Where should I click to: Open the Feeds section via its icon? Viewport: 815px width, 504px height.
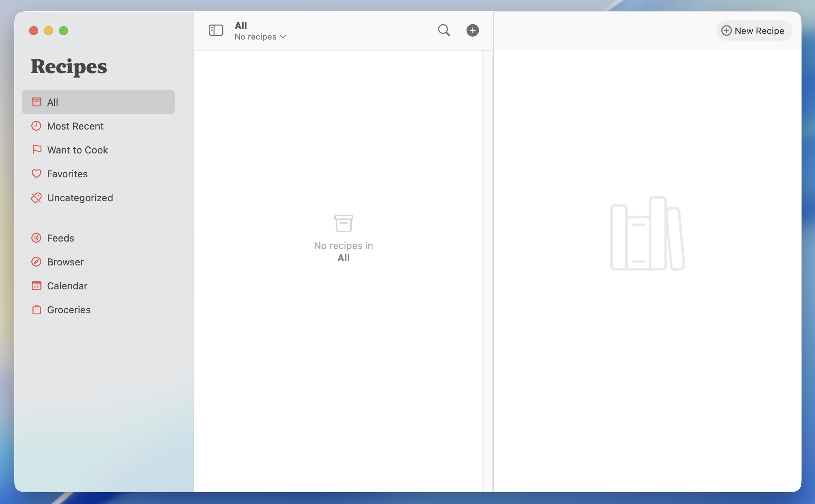click(36, 238)
